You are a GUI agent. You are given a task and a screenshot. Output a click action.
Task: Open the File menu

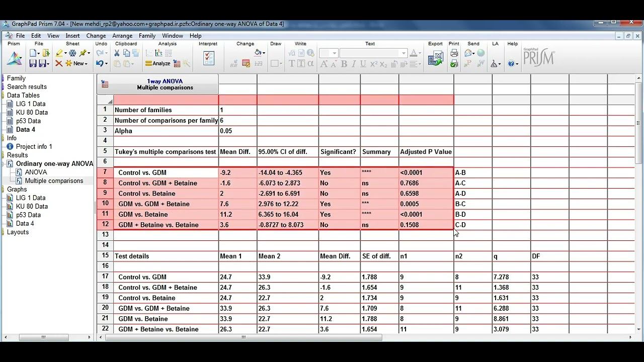click(x=20, y=36)
